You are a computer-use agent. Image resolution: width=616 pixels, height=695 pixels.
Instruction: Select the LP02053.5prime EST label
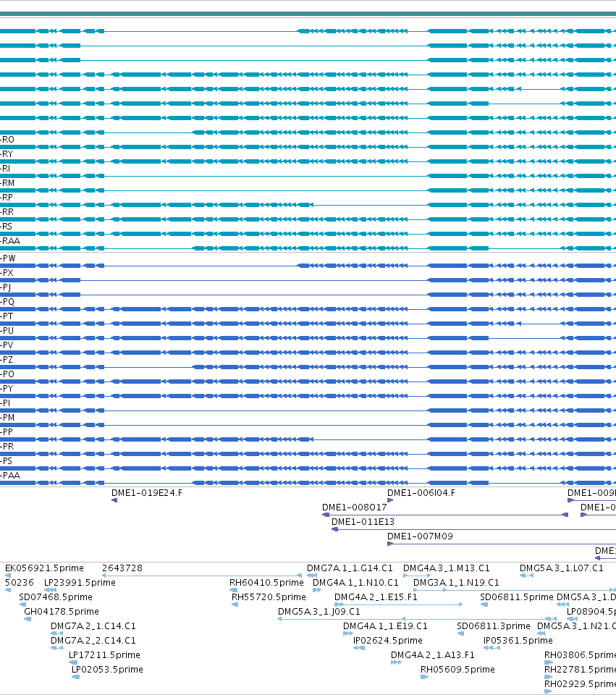(107, 669)
